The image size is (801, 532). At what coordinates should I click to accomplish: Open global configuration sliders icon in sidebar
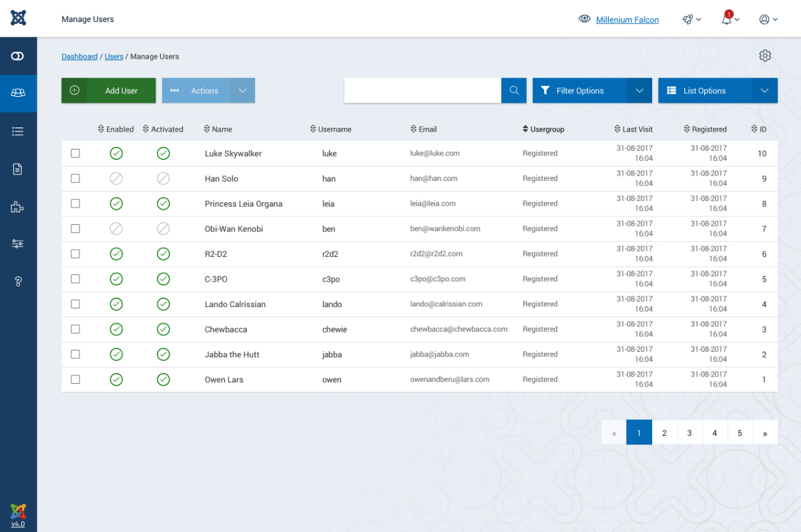(x=18, y=244)
